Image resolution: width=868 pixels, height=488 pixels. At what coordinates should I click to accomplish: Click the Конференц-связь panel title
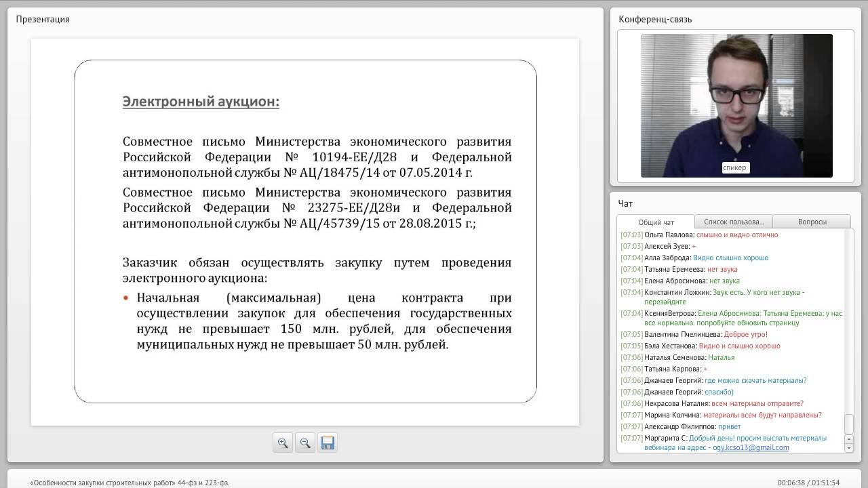[655, 19]
